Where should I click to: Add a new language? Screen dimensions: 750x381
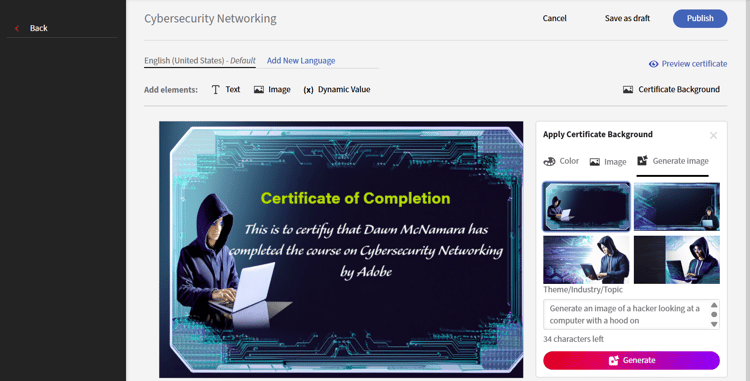click(x=301, y=61)
